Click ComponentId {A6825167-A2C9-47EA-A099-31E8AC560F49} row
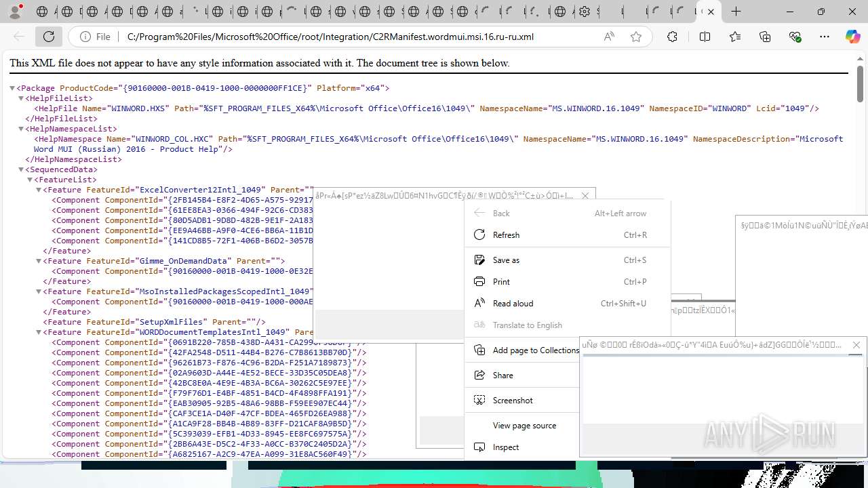 [209, 454]
